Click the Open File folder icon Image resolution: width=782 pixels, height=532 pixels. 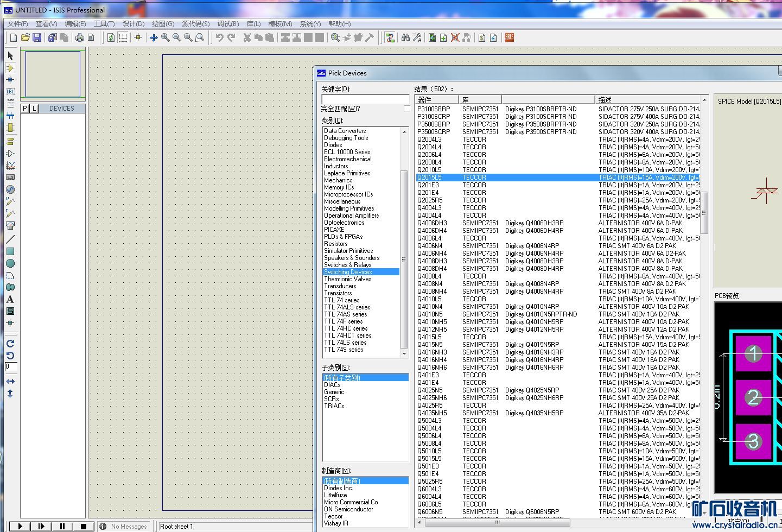25,37
